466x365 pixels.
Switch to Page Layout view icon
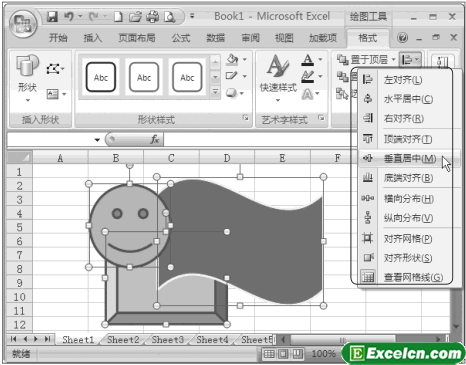click(283, 354)
